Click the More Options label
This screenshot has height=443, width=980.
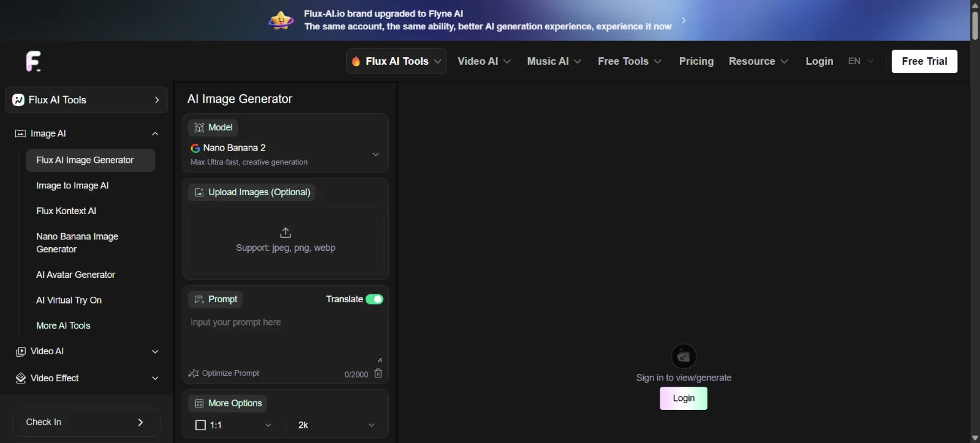click(227, 403)
